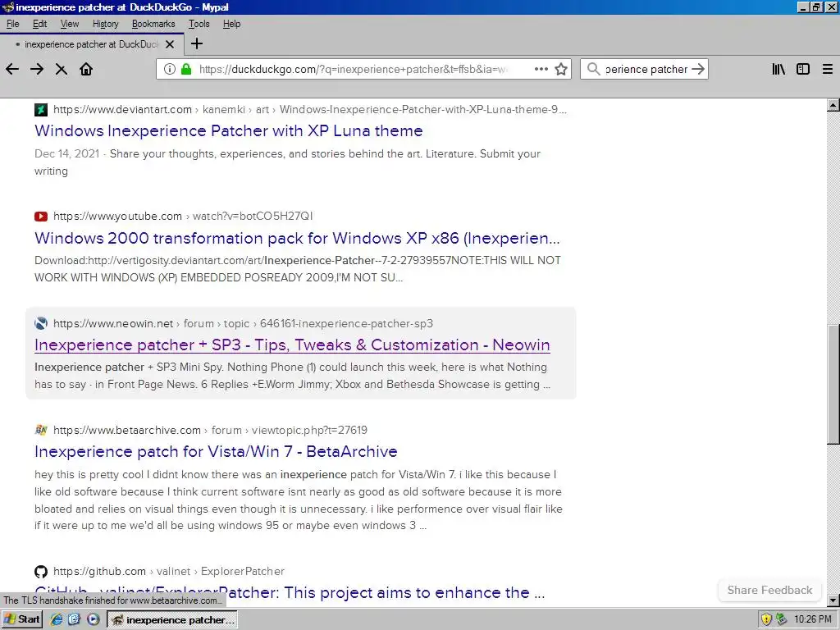The width and height of the screenshot is (840, 630).
Task: Open the View menu
Action: [x=70, y=24]
